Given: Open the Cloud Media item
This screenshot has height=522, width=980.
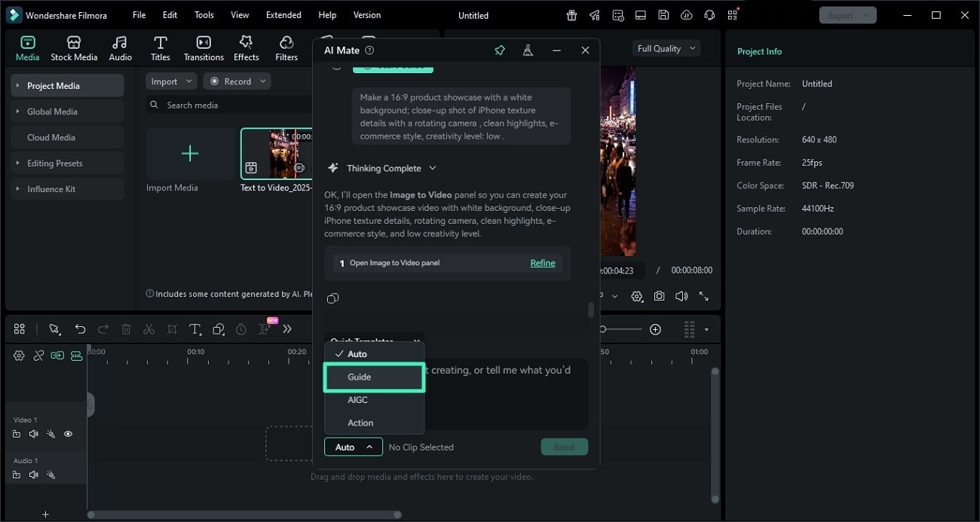Looking at the screenshot, I should 68,137.
